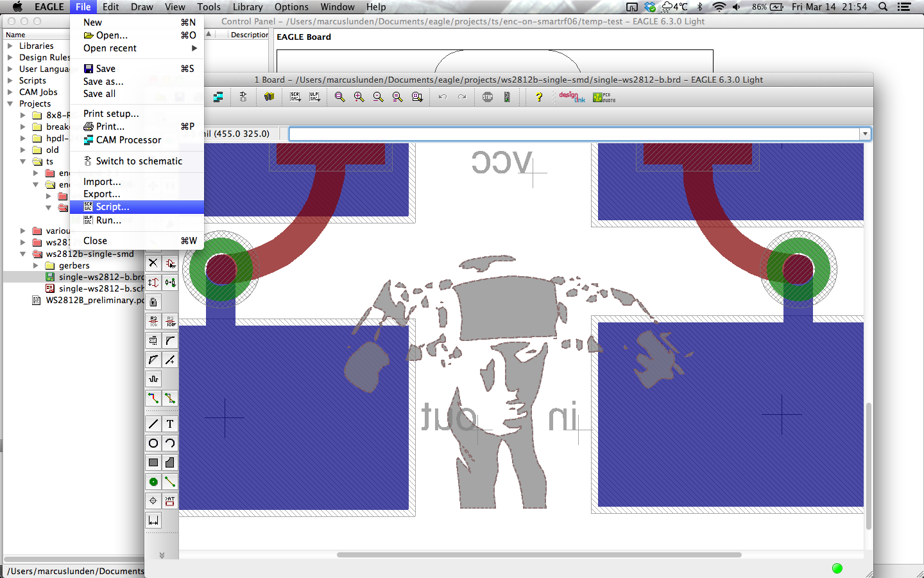The image size is (924, 578).
Task: Expand the Scripts tree node
Action: pos(10,80)
